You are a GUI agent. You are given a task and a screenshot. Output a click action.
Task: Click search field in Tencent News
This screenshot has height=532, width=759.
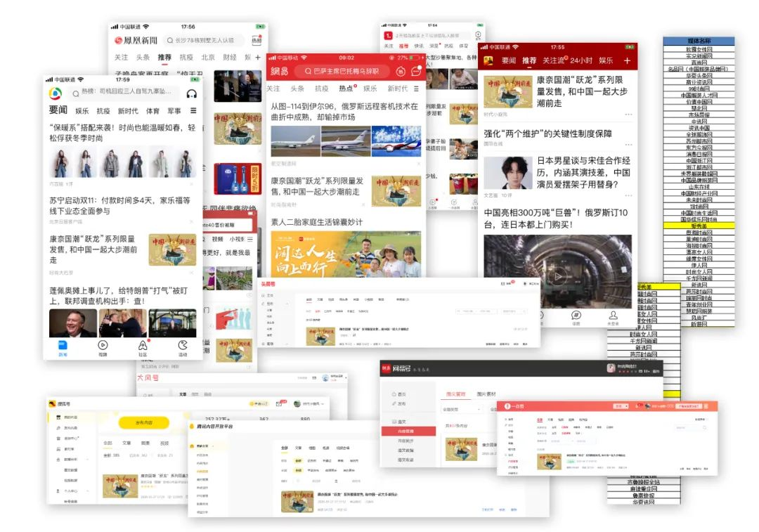pyautogui.click(x=124, y=93)
